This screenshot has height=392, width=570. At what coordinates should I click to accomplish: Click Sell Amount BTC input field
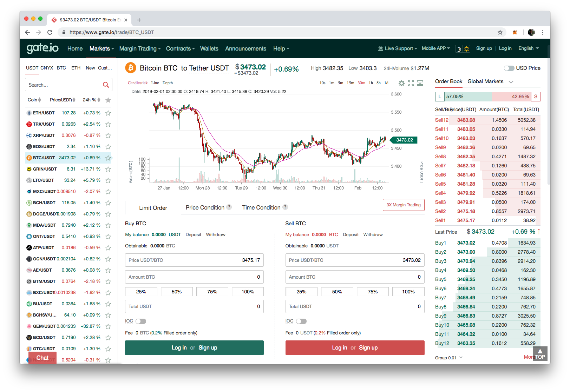355,277
